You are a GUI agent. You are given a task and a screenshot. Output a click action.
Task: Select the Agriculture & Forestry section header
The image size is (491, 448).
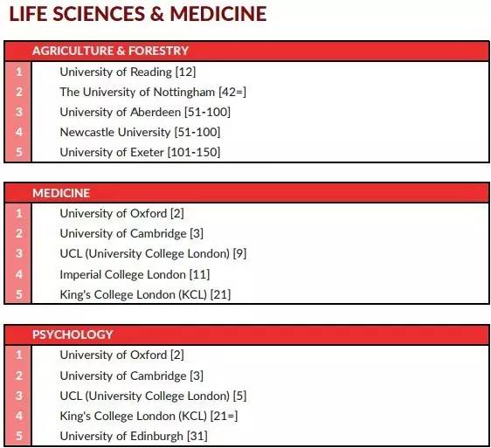click(x=110, y=51)
